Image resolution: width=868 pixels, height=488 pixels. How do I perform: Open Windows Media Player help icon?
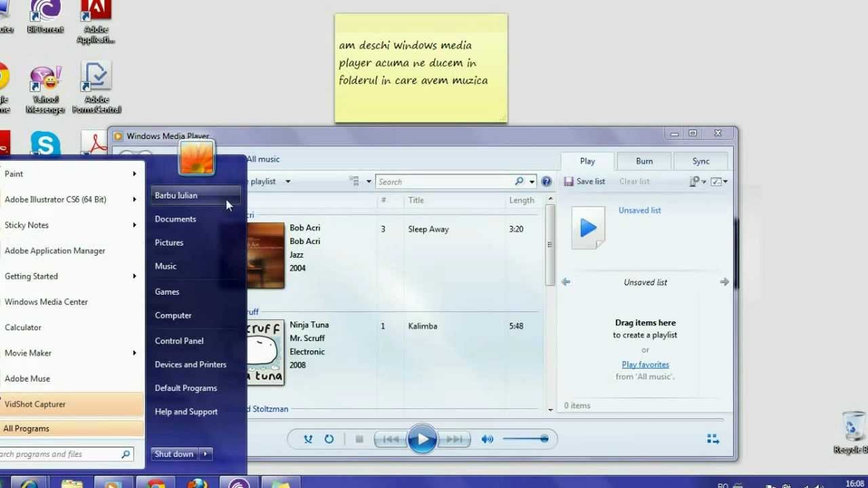coord(546,182)
